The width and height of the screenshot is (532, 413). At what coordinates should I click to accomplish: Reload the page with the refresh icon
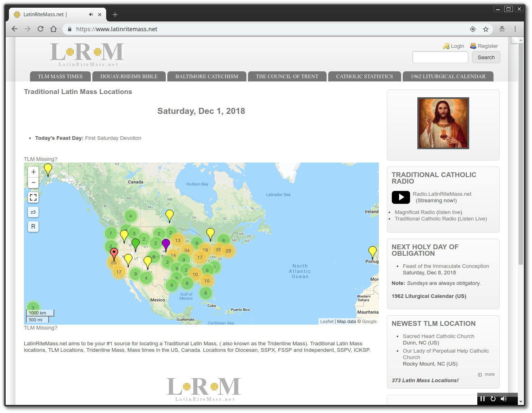(x=41, y=29)
